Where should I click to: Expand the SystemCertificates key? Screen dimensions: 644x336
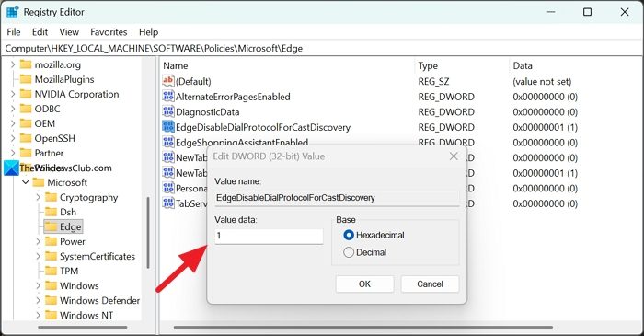coord(39,256)
